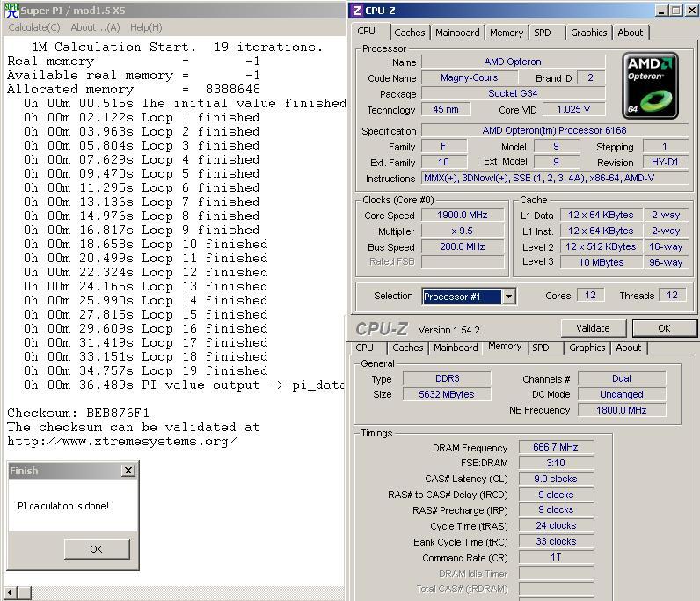
Task: Click the Cycle Time 24 clocks value
Action: 556,526
